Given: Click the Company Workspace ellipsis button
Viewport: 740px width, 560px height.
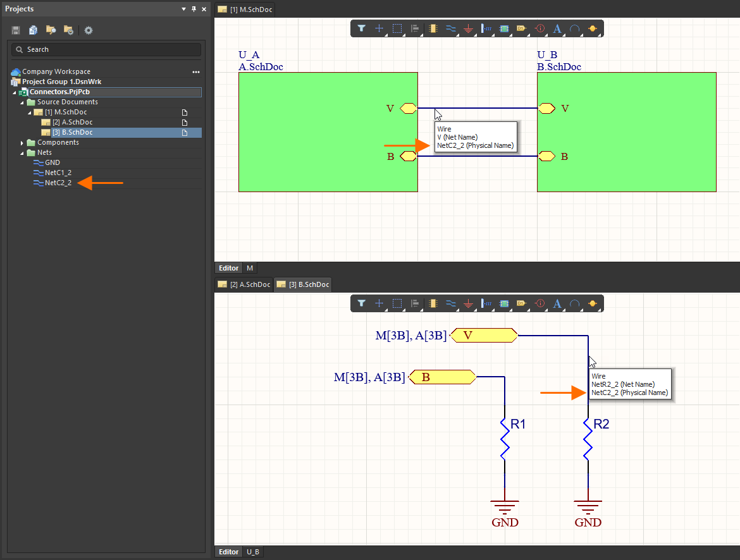Looking at the screenshot, I should click(x=195, y=72).
